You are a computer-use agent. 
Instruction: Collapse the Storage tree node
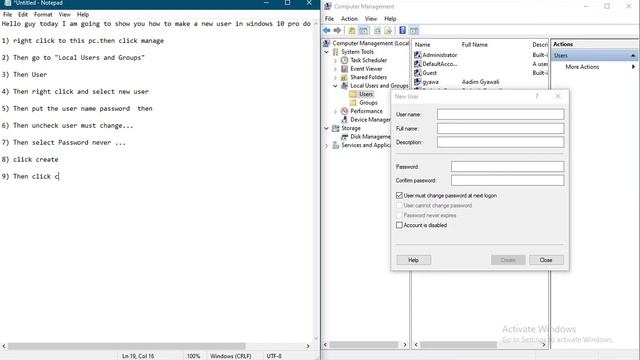pyautogui.click(x=327, y=128)
